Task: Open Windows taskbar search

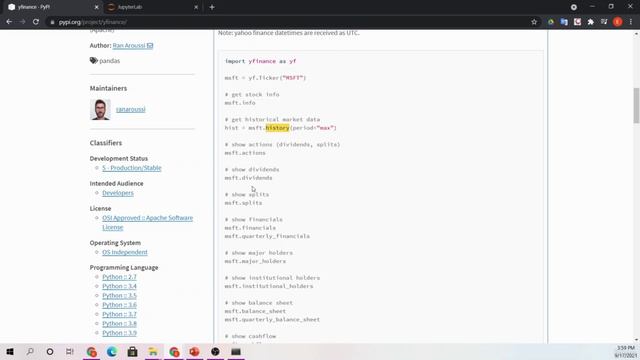Action: (30, 351)
